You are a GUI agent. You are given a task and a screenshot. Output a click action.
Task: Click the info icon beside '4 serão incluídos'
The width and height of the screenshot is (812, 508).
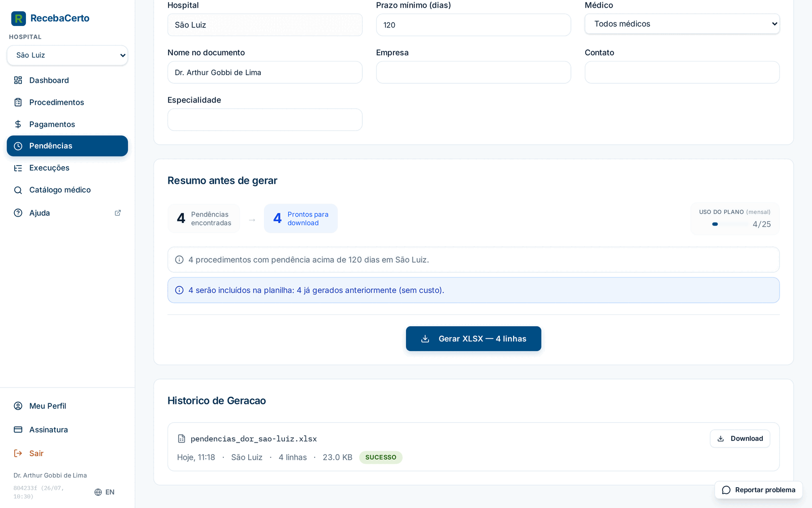179,290
